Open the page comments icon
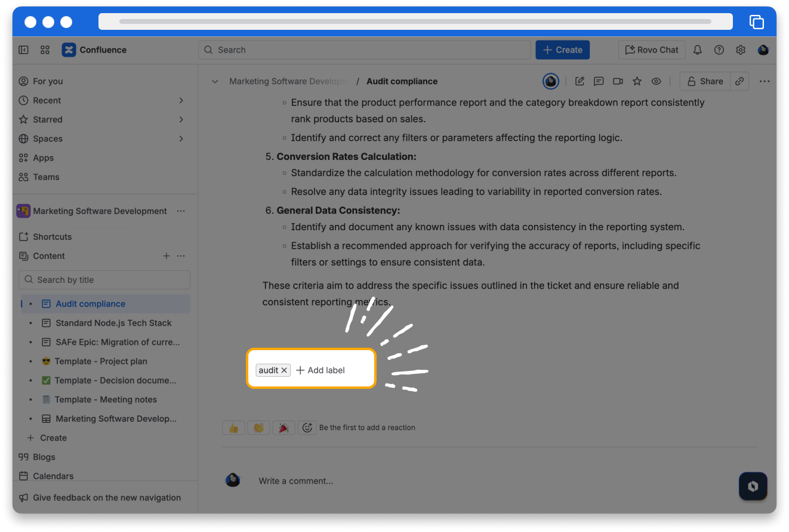Screen dimensions: 789x532 (599, 81)
